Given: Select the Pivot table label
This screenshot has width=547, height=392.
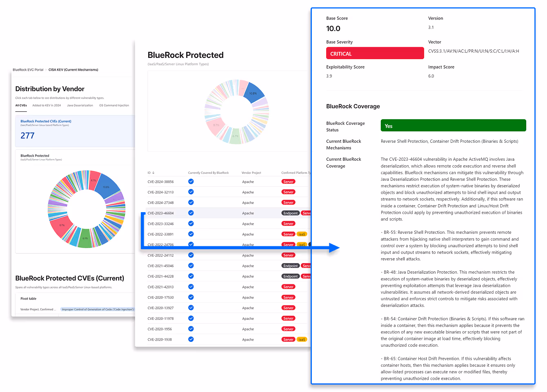Looking at the screenshot, I should 29,299.
